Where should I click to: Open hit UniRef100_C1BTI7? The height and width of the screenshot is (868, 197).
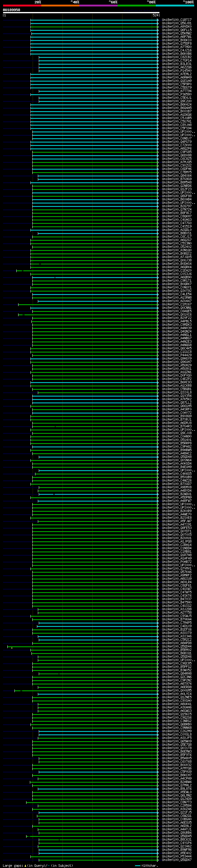(177, 20)
